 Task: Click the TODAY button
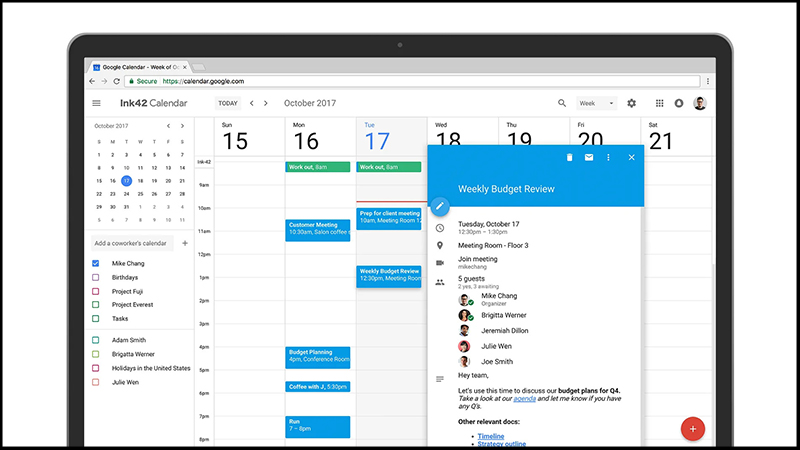click(228, 103)
